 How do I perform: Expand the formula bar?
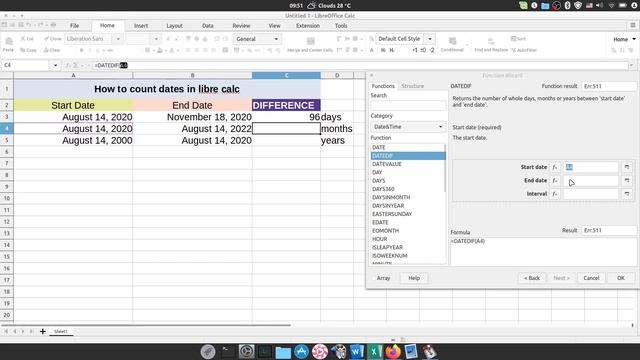pyautogui.click(x=631, y=65)
